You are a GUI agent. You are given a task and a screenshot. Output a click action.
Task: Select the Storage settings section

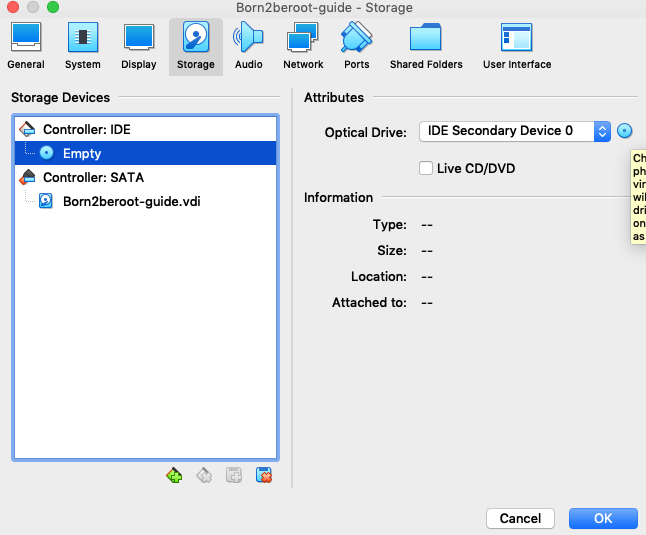tap(196, 47)
